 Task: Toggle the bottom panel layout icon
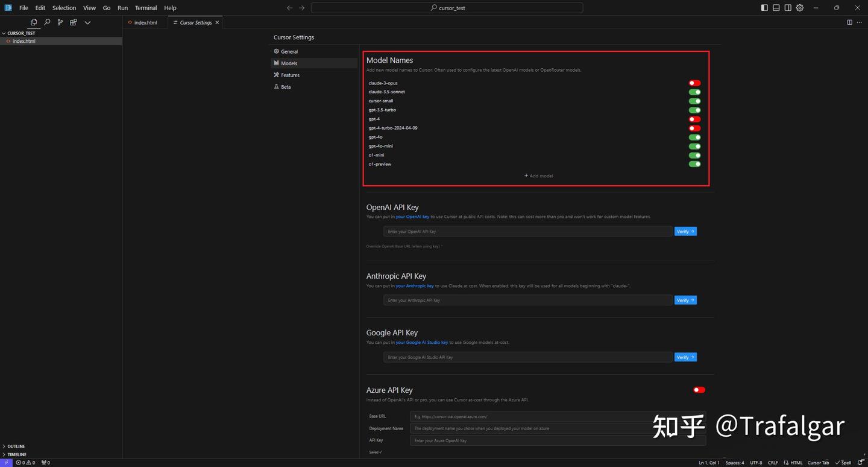tap(776, 8)
